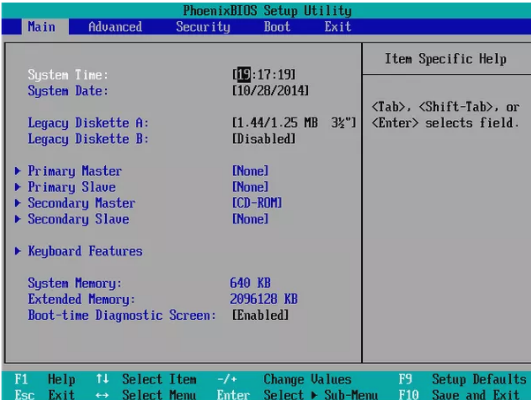Click the Extended Memory label
The height and width of the screenshot is (400, 531).
click(x=81, y=299)
